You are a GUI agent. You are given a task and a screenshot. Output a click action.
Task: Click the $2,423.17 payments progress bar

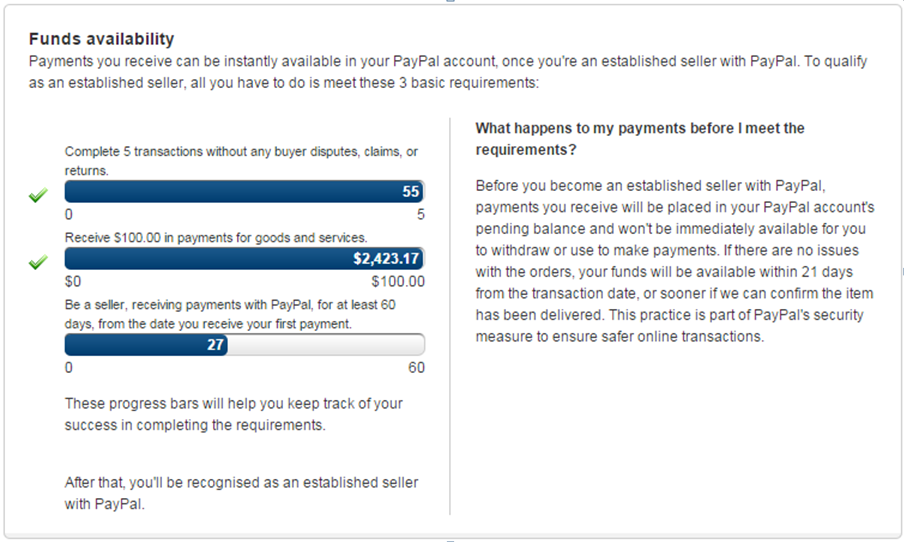[x=244, y=259]
